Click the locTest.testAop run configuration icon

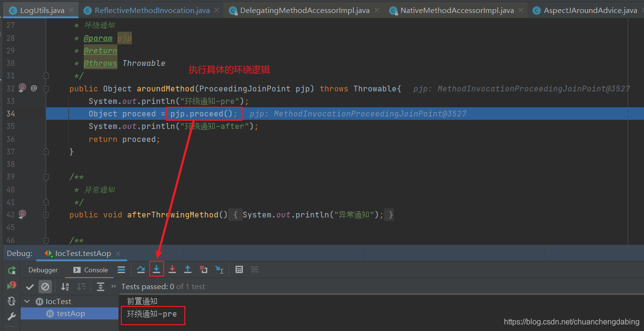pos(49,254)
